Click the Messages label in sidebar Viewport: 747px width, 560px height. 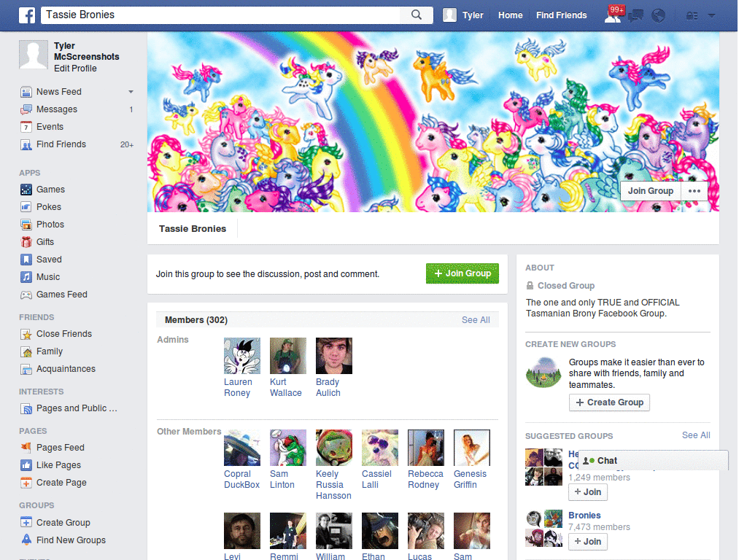click(x=57, y=109)
